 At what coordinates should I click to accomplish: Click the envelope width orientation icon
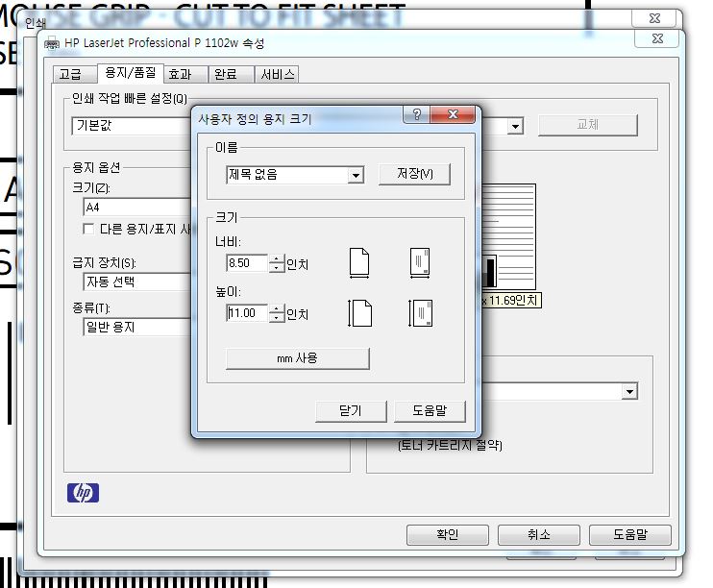pos(420,263)
